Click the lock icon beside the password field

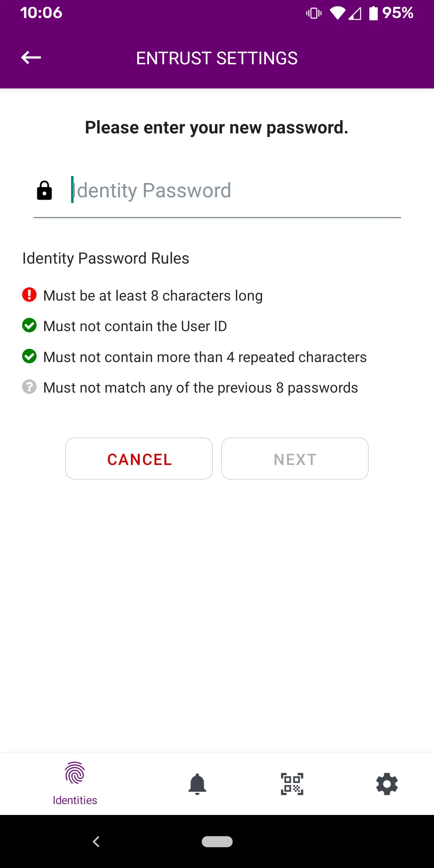pyautogui.click(x=44, y=190)
